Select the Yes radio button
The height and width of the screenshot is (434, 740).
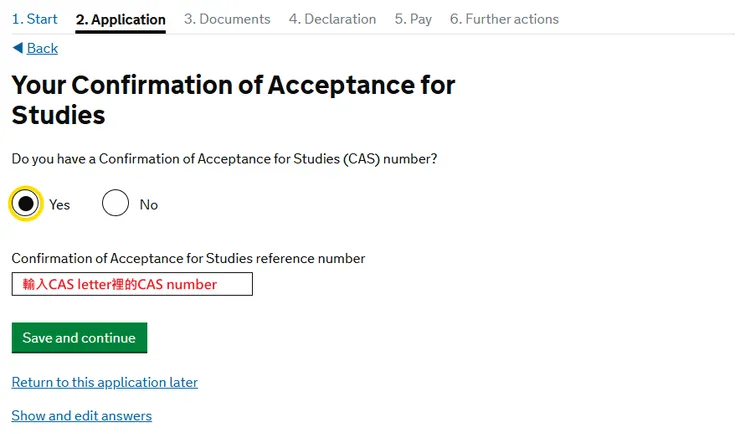coord(26,204)
